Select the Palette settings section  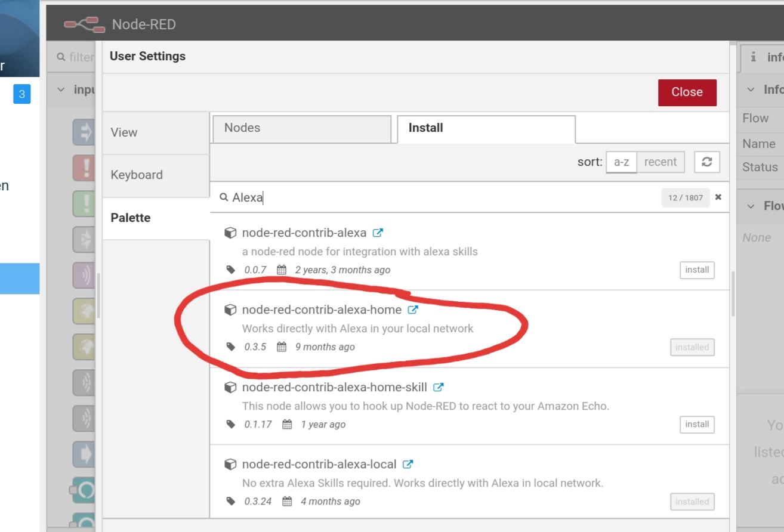pyautogui.click(x=156, y=218)
